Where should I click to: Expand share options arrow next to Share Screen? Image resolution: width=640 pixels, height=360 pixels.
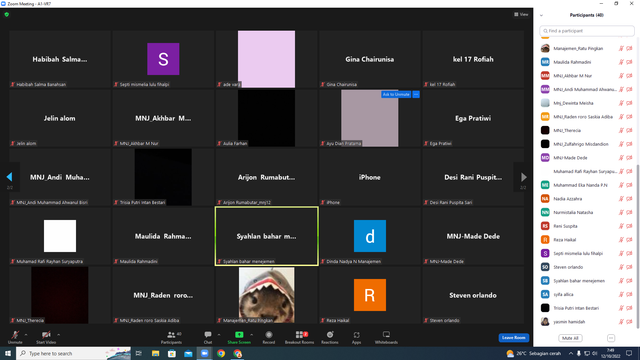(x=251, y=335)
